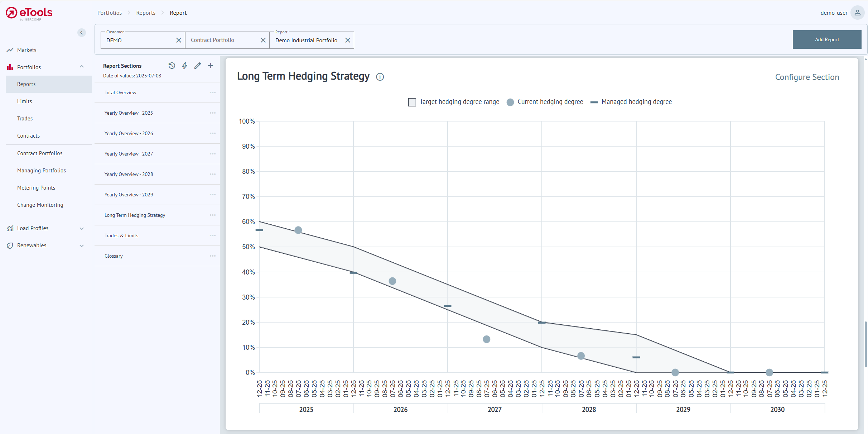Click the demo-user profile avatar
The width and height of the screenshot is (868, 434).
coord(857,13)
